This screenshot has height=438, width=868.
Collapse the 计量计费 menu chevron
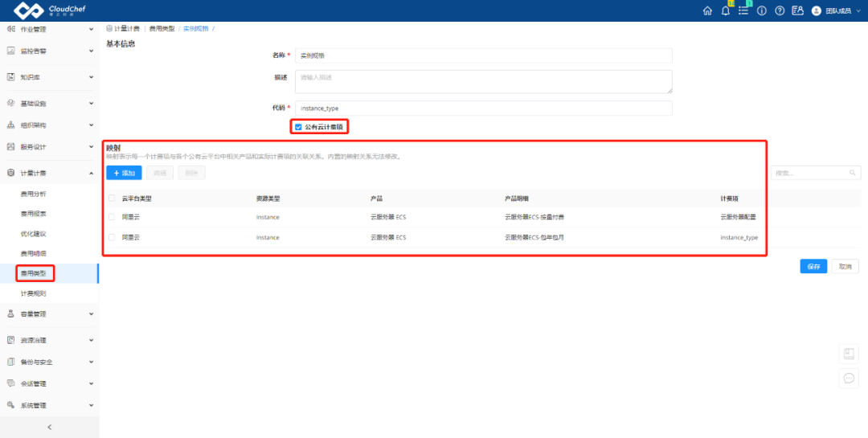tap(92, 174)
